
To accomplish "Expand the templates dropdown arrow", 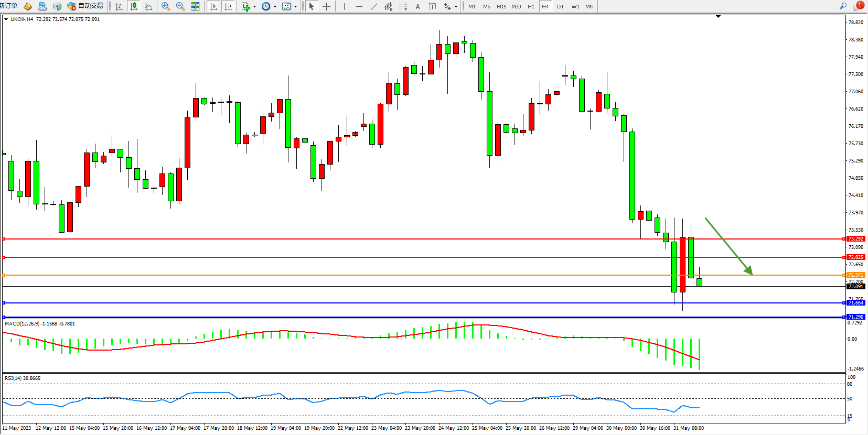I will click(x=295, y=7).
